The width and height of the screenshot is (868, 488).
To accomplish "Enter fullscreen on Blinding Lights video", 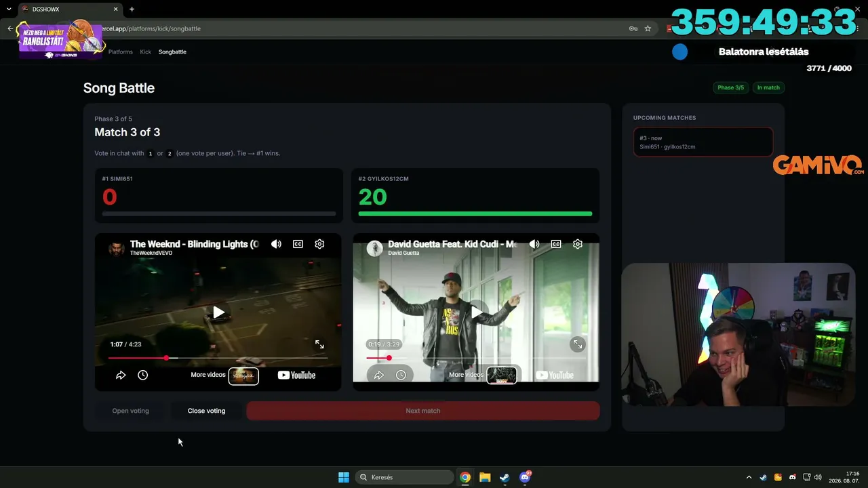I will (x=319, y=344).
